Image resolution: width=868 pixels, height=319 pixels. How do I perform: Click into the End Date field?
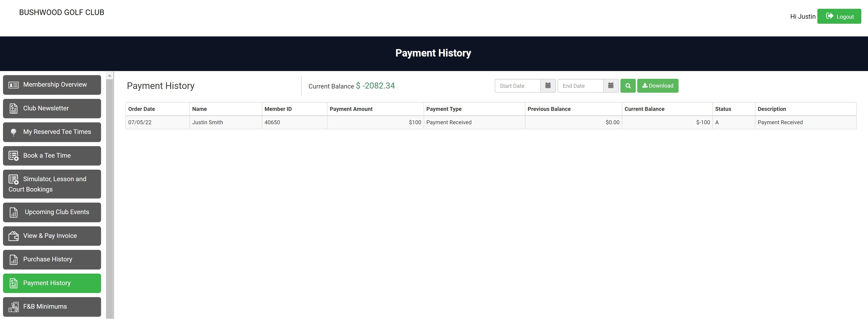[x=580, y=86]
